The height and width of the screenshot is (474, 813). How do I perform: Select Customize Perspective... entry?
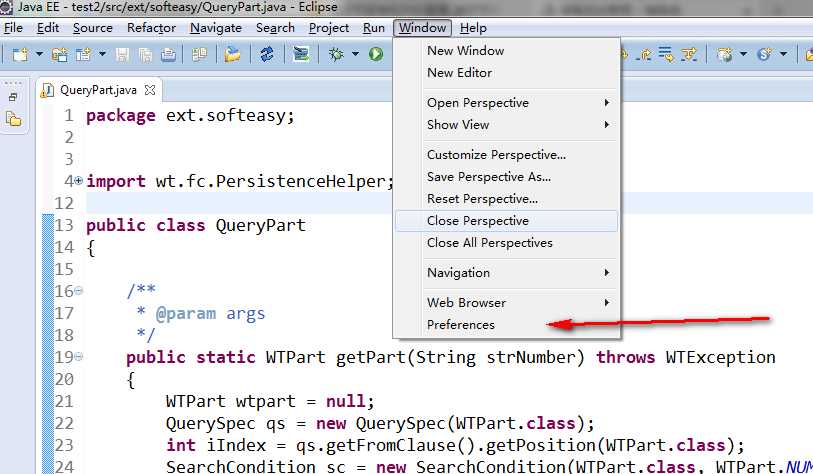[x=507, y=155]
